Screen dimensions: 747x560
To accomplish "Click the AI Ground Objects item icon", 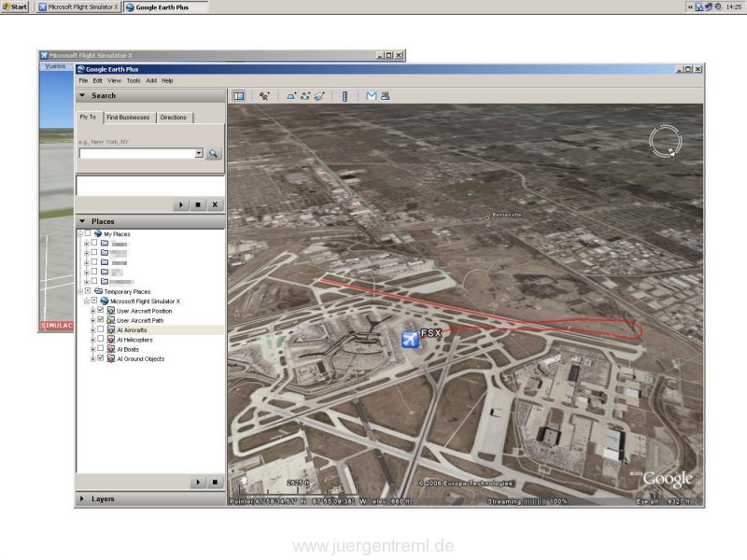I will [x=111, y=358].
